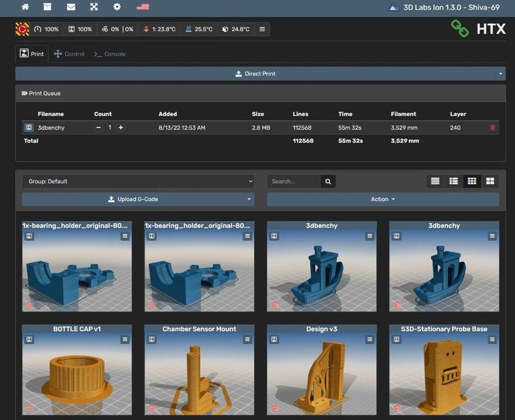Switch to large thumbnail grid view

(x=490, y=182)
